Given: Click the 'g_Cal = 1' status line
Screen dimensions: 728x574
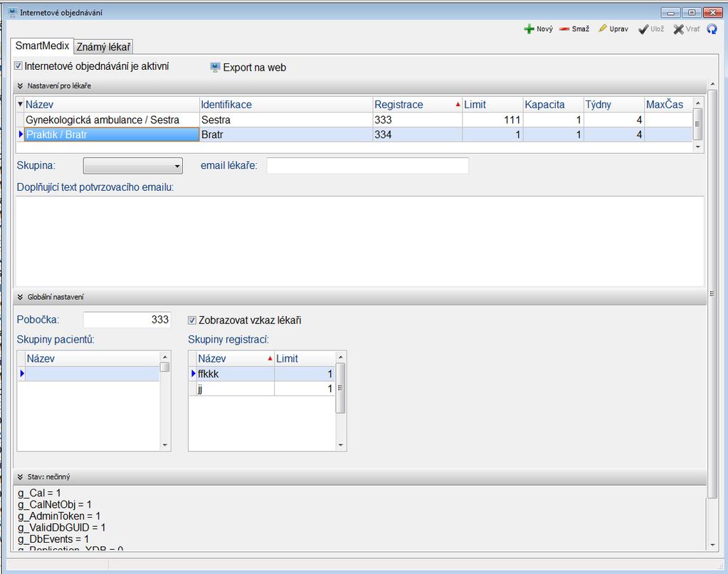Looking at the screenshot, I should coord(39,493).
